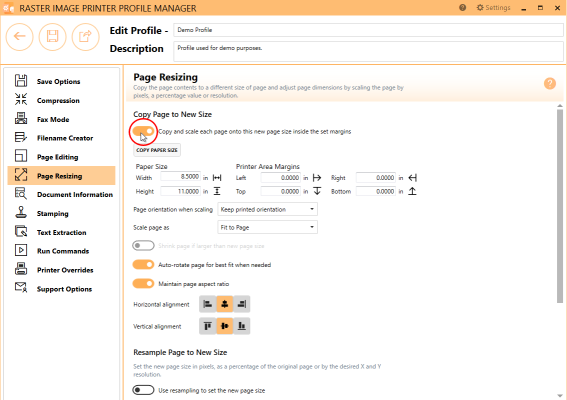
Task: Click the save profile disk icon
Action: (52, 36)
